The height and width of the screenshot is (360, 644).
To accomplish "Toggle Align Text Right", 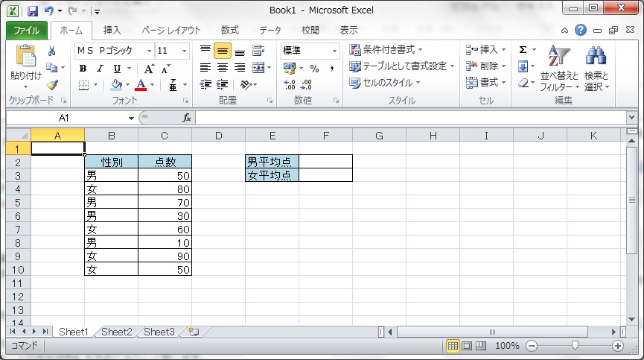I will click(x=240, y=68).
